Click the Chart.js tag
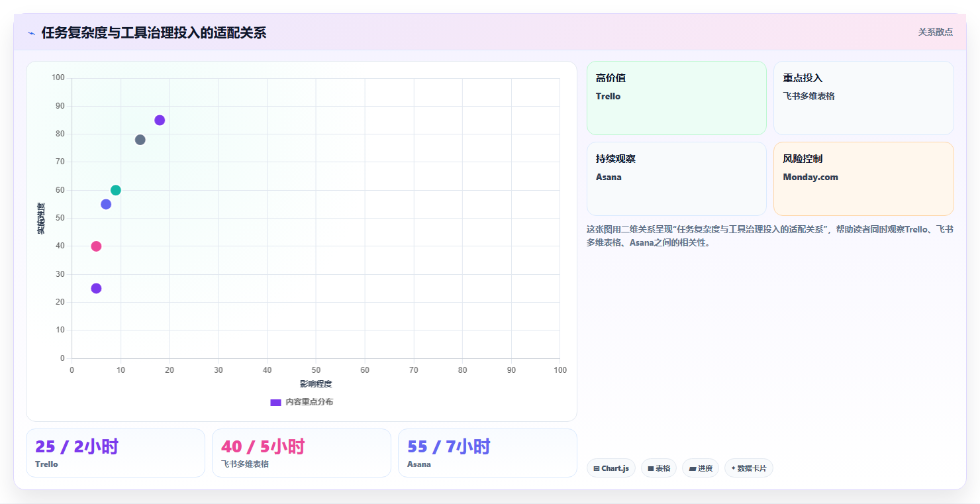The image size is (980, 504). click(611, 468)
